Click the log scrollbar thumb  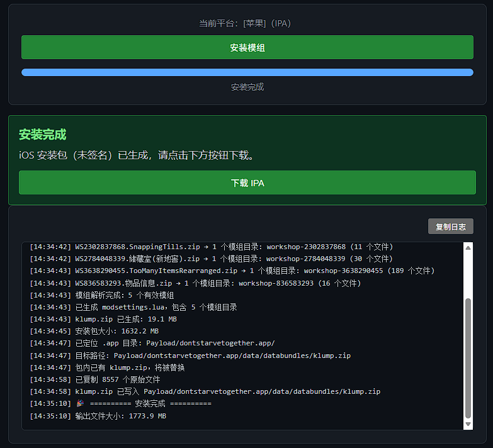pos(468,358)
